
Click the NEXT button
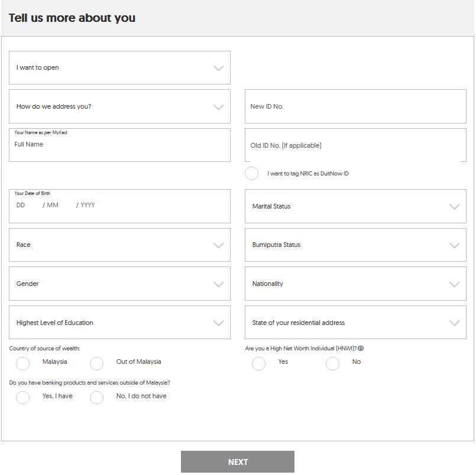pos(238,462)
